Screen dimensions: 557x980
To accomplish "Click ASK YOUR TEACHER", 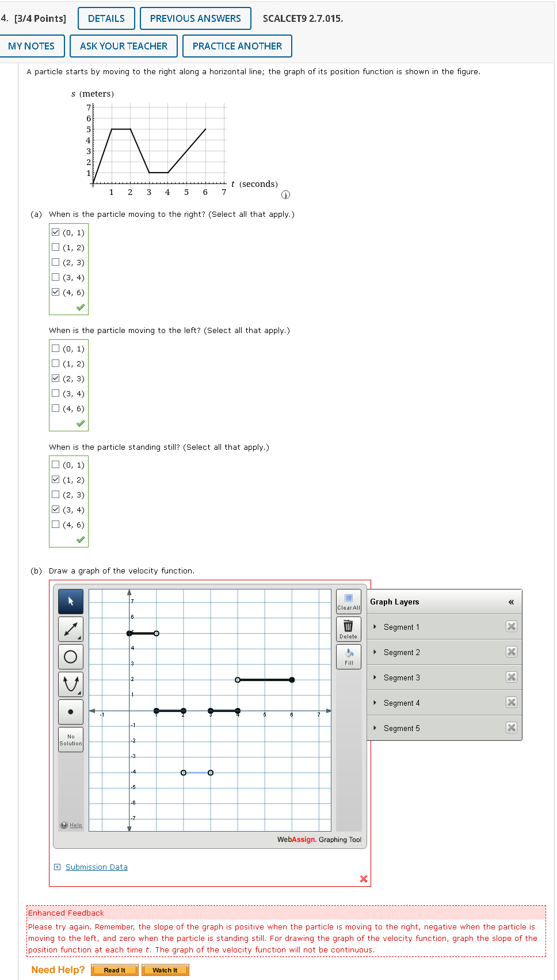I will pyautogui.click(x=124, y=46).
